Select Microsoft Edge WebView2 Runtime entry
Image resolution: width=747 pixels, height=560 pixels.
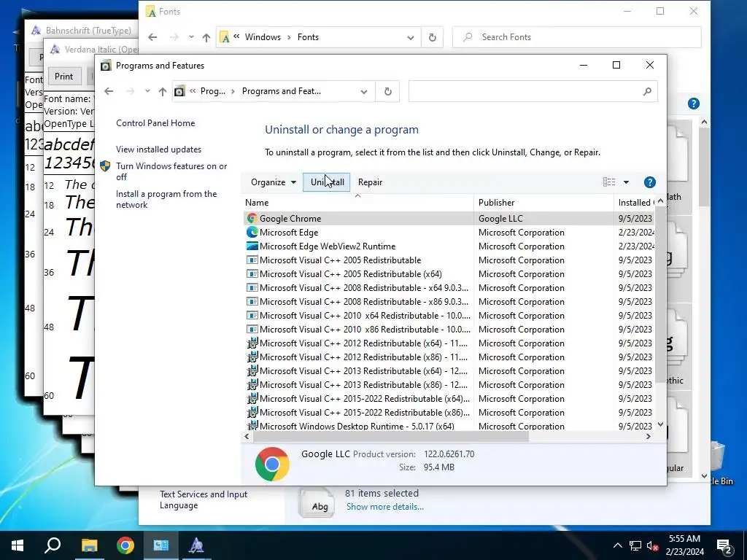click(449, 246)
